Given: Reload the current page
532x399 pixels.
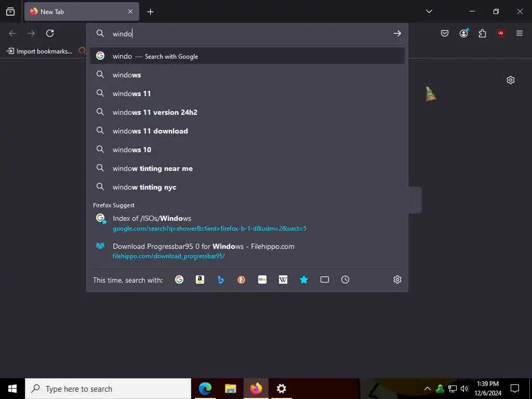Looking at the screenshot, I should 50,33.
